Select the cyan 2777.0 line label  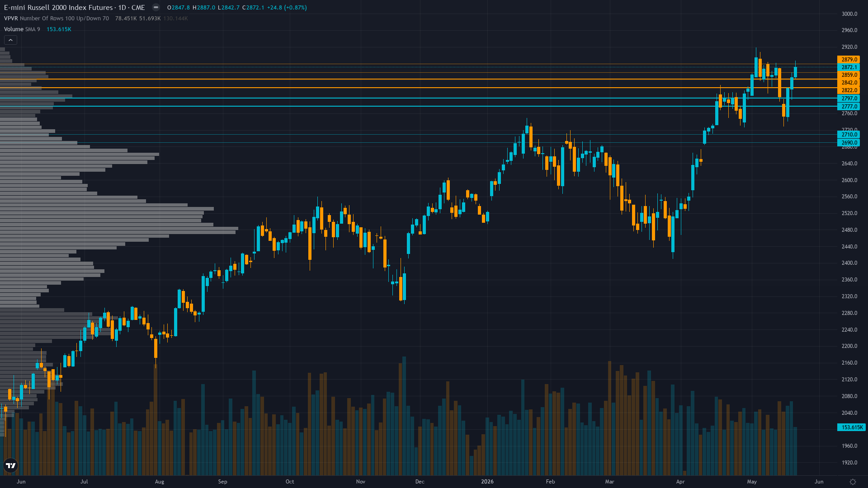(x=849, y=106)
